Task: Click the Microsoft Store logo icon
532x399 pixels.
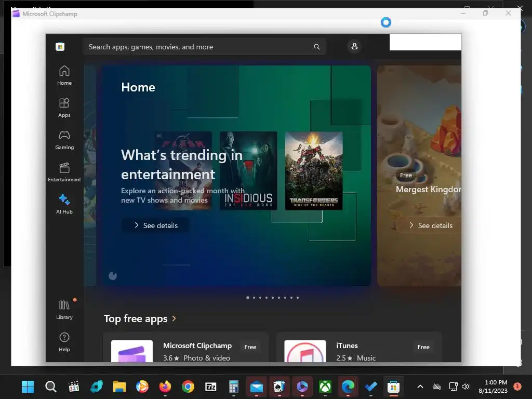Action: tap(60, 46)
